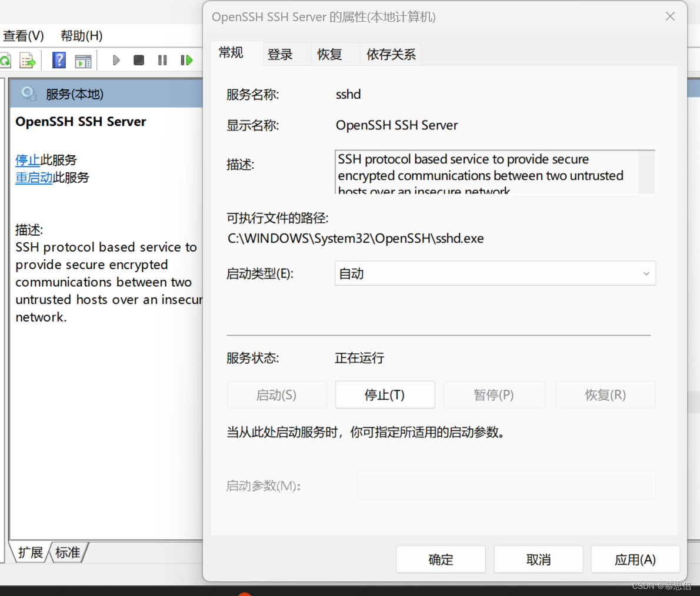Image resolution: width=700 pixels, height=596 pixels.
Task: Click the export list icon in toolbar
Action: (x=27, y=60)
